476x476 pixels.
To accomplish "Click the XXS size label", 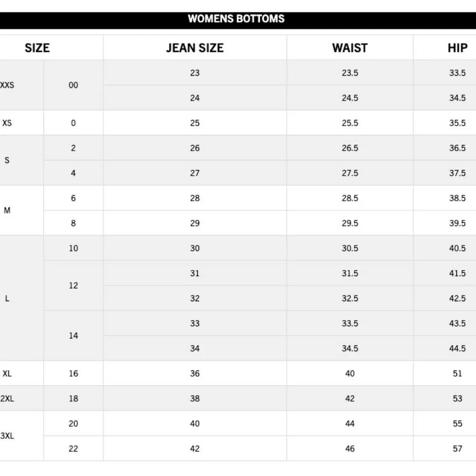I will pos(7,85).
